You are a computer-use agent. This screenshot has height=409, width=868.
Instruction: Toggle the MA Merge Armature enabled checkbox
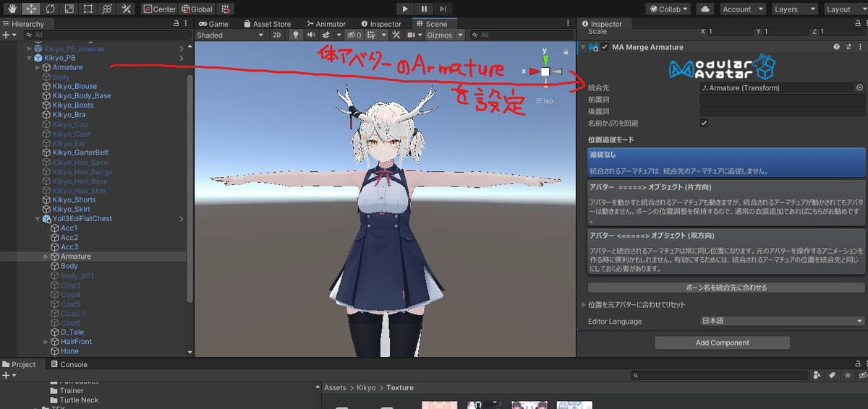605,47
